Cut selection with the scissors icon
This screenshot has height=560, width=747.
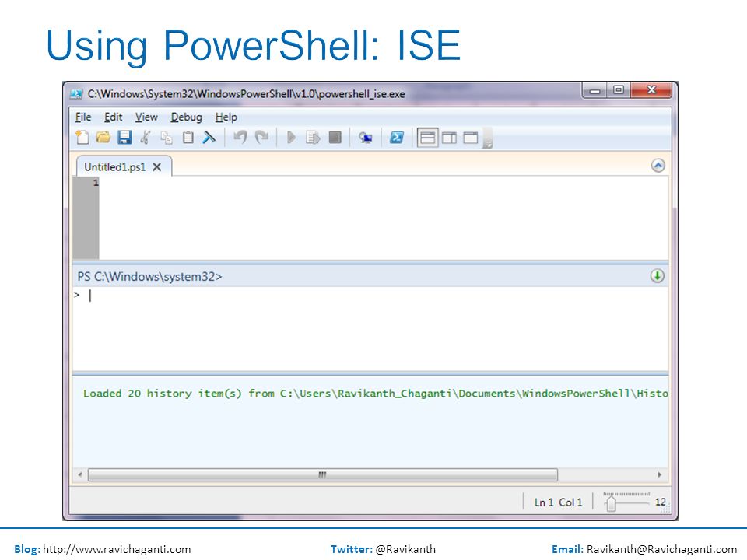click(146, 138)
